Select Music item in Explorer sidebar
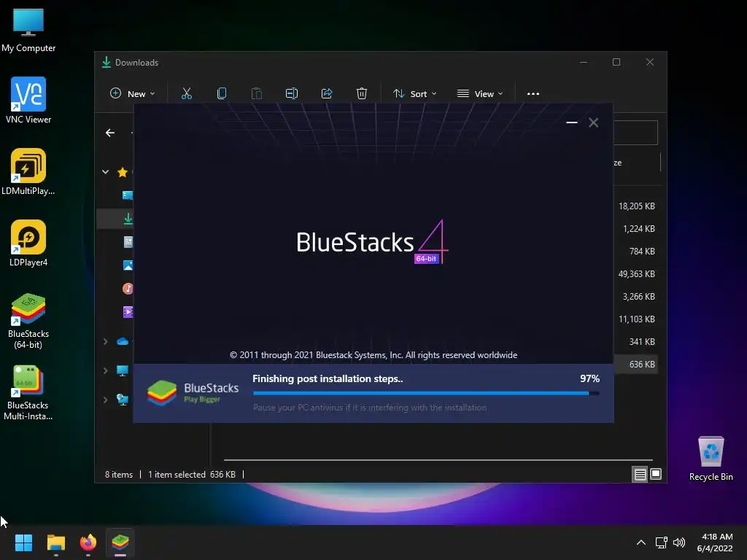The image size is (747, 560). click(x=128, y=289)
